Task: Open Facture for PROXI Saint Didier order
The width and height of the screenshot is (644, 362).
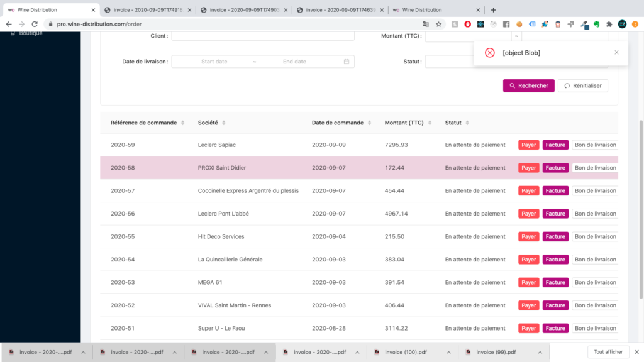Action: pos(555,168)
